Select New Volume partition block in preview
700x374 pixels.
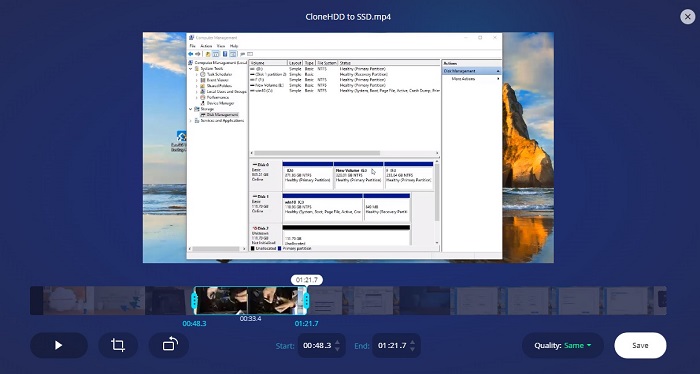coord(358,175)
